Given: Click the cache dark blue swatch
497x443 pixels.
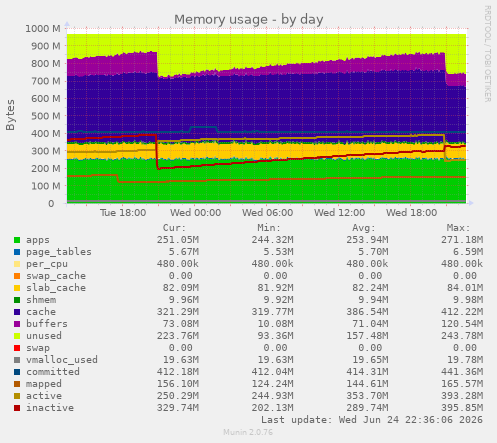Looking at the screenshot, I should [x=17, y=312].
